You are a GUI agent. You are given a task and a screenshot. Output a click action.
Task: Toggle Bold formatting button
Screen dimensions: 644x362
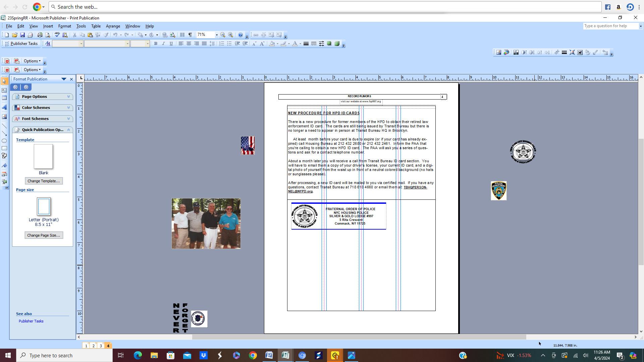[x=156, y=44]
